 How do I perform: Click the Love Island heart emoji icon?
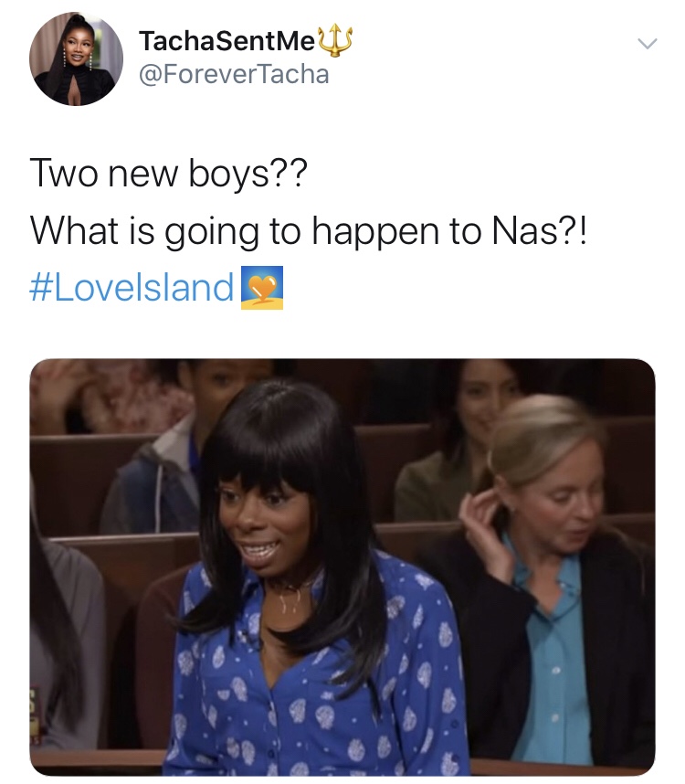tap(262, 288)
